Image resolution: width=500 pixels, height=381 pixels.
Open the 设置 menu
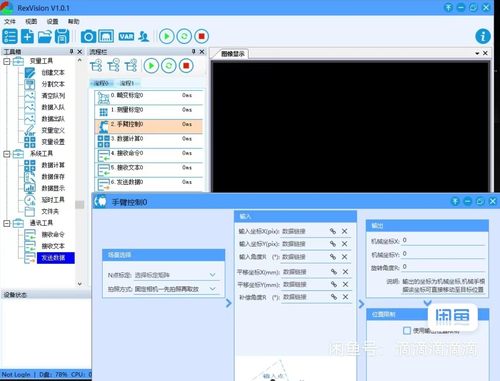click(x=52, y=21)
